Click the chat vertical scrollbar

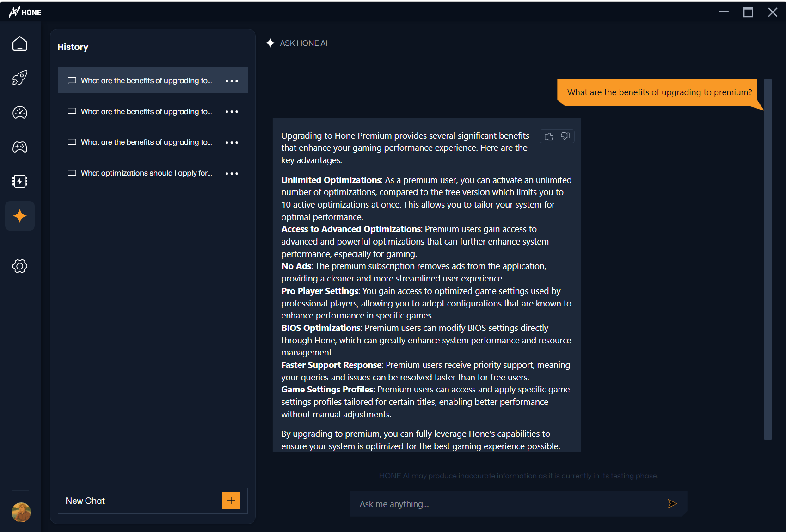click(x=768, y=259)
